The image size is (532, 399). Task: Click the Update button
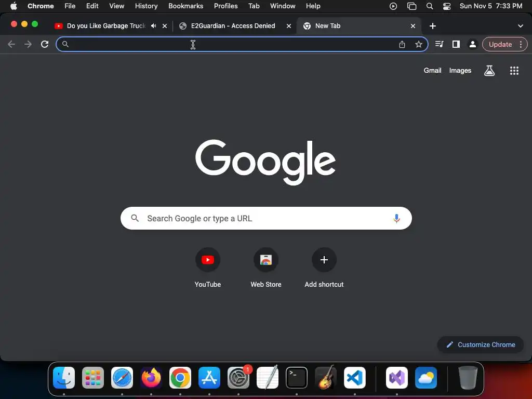tap(500, 44)
